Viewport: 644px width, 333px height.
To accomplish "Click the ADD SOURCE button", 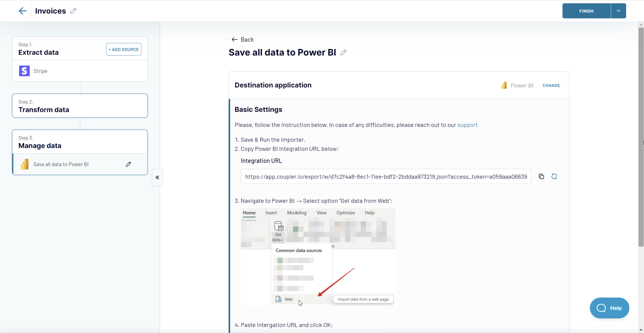I will [x=124, y=49].
